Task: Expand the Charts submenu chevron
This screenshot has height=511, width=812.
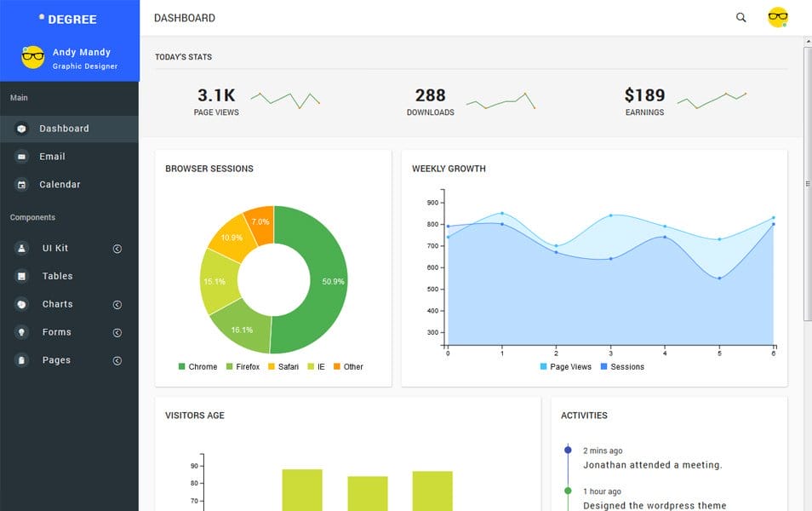Action: [117, 304]
